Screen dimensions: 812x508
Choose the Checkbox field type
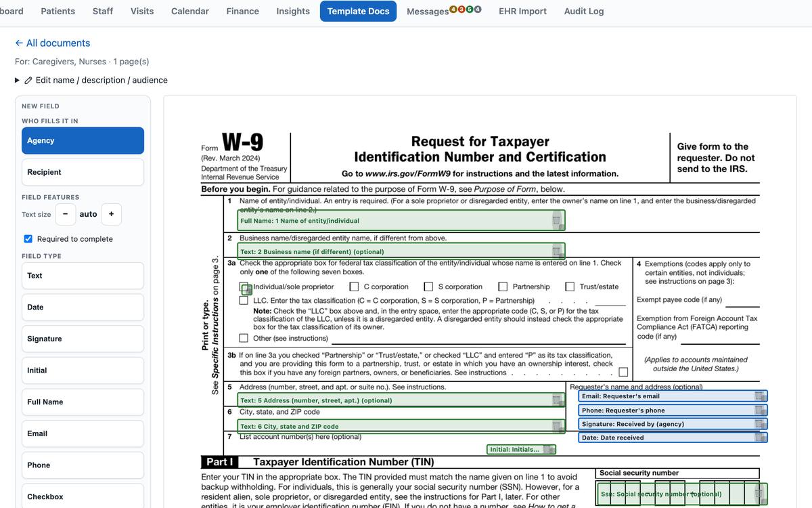click(83, 496)
